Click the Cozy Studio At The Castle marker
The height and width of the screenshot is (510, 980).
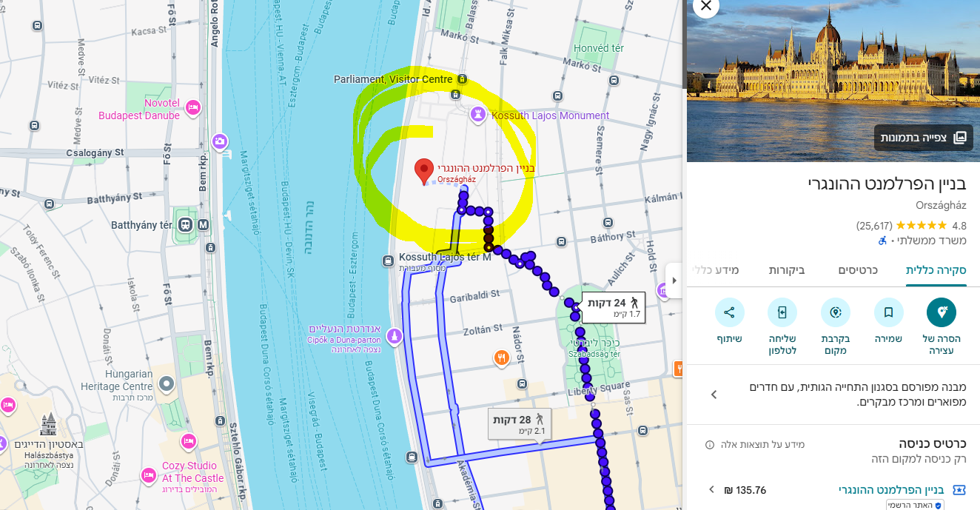point(189,442)
